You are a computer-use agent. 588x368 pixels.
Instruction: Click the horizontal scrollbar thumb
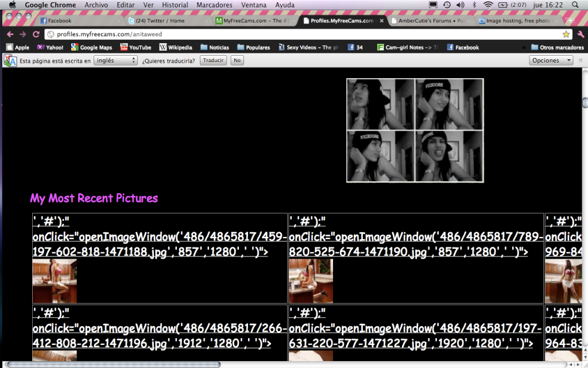114,365
